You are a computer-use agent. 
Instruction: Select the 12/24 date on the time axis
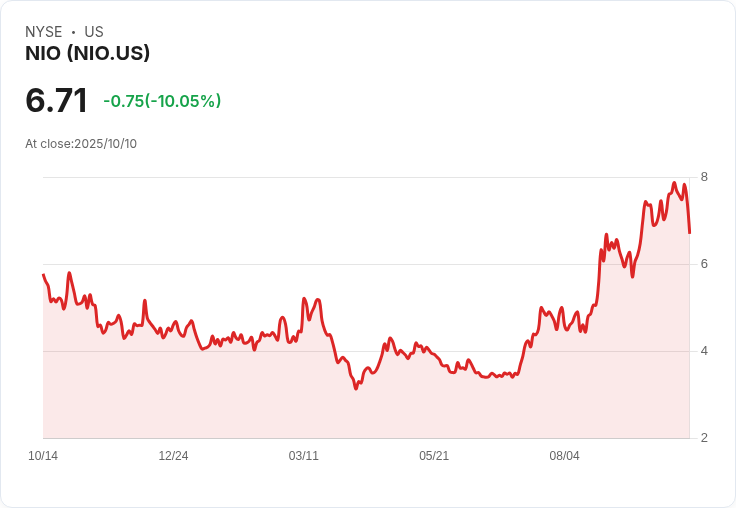[x=173, y=456]
